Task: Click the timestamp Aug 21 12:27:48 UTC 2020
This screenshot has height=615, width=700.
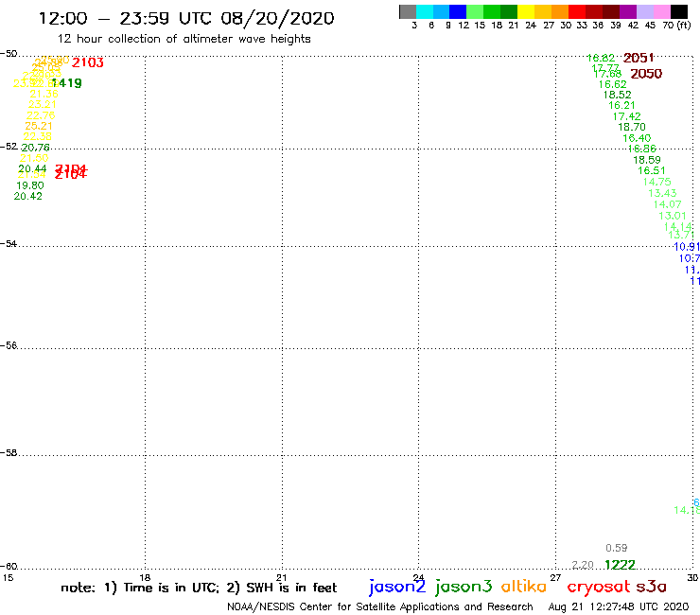Action: pyautogui.click(x=619, y=607)
